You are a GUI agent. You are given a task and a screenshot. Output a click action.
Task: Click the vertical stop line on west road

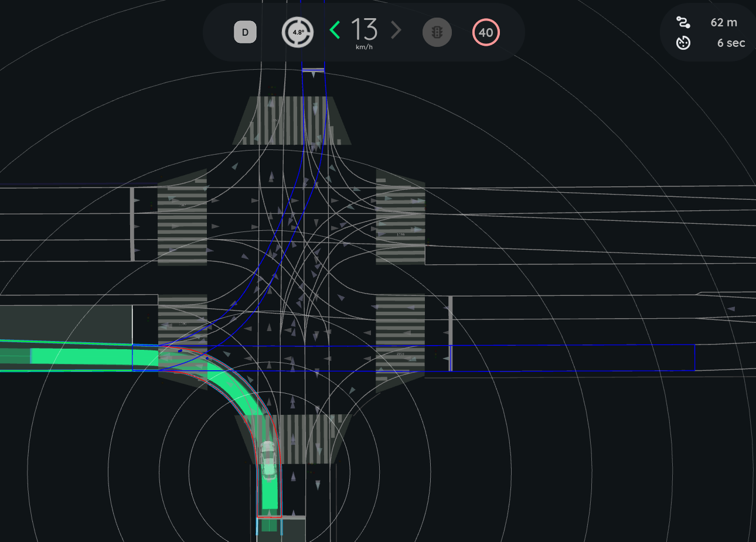pyautogui.click(x=132, y=224)
